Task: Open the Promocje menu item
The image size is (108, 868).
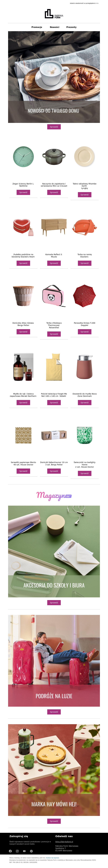Action: coord(37,27)
